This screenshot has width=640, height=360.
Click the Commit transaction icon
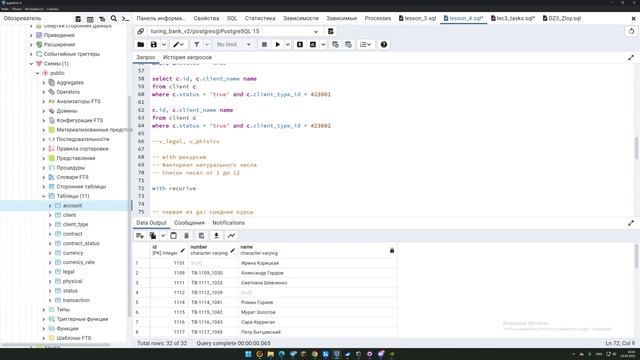coord(335,44)
